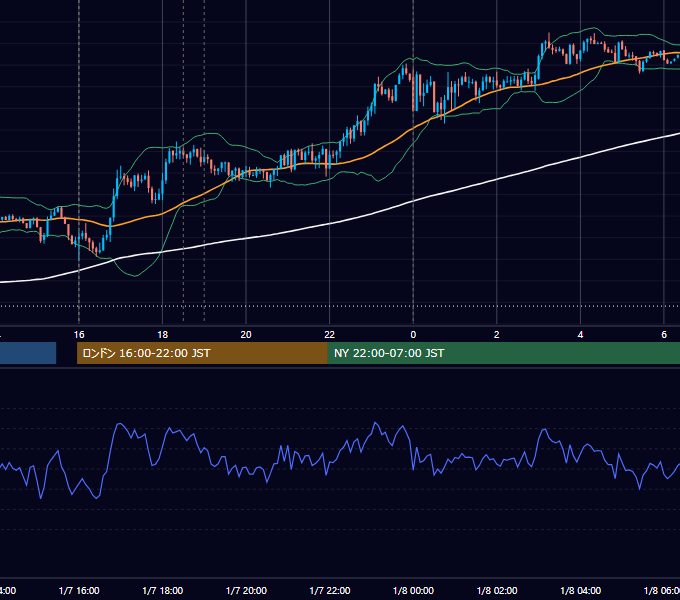
Task: Click the "4" hour label on upper axis
Action: coord(580,335)
